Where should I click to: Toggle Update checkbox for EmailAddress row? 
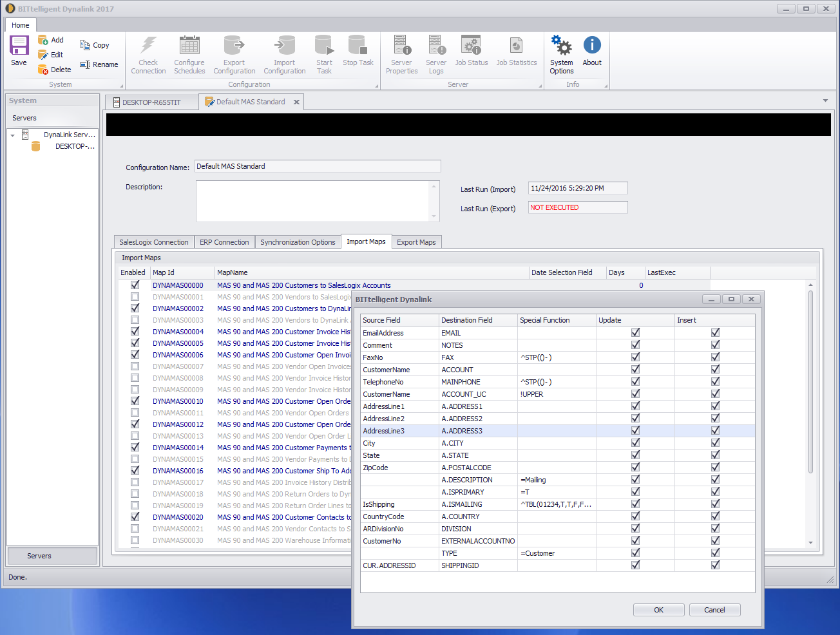tap(635, 332)
